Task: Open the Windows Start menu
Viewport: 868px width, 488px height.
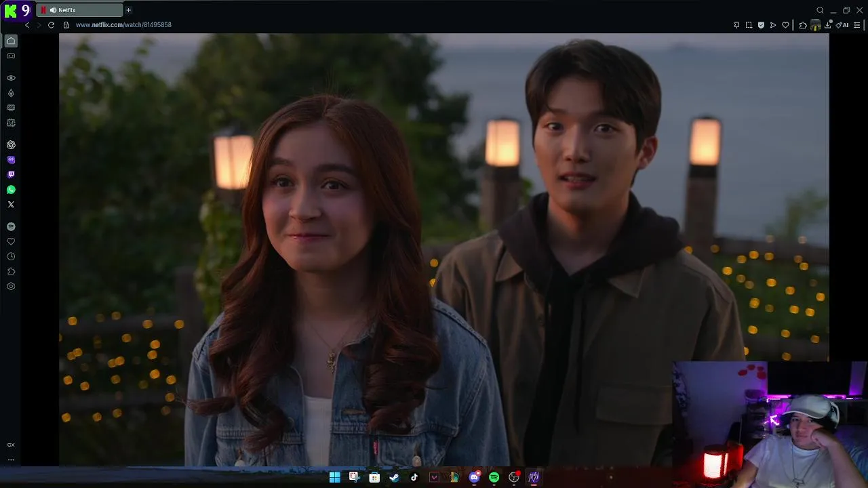Action: [334, 477]
